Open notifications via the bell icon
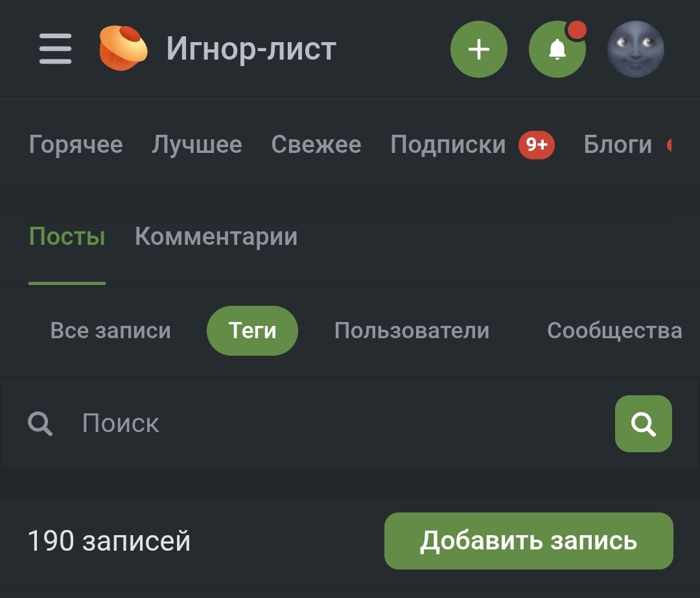The height and width of the screenshot is (598, 700). tap(557, 49)
